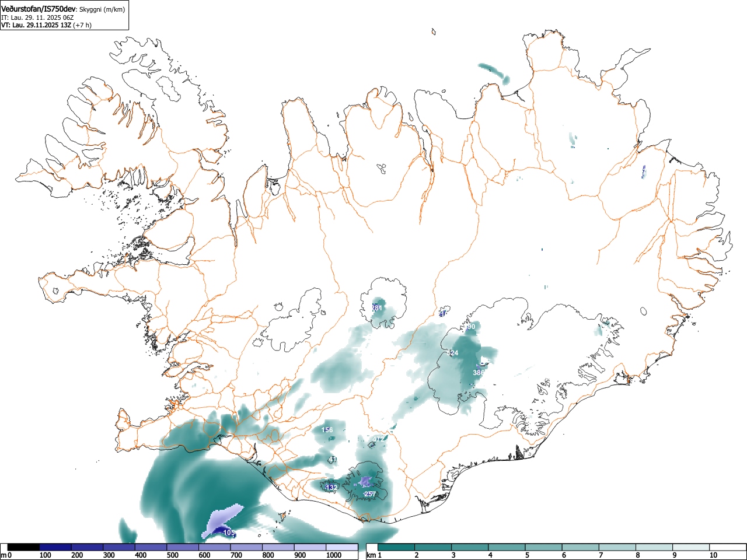The width and height of the screenshot is (747, 560).
Task: Pick the 3–4 km legend swatch
Action: click(470, 547)
